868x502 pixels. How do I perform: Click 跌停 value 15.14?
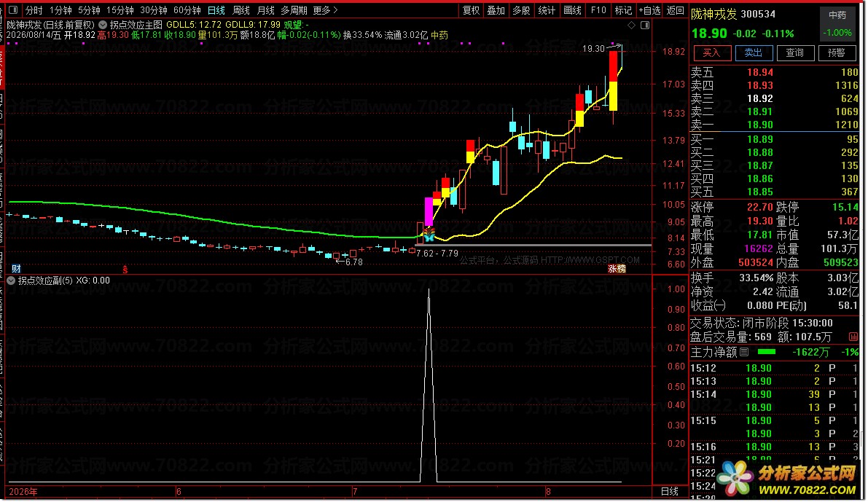[845, 207]
